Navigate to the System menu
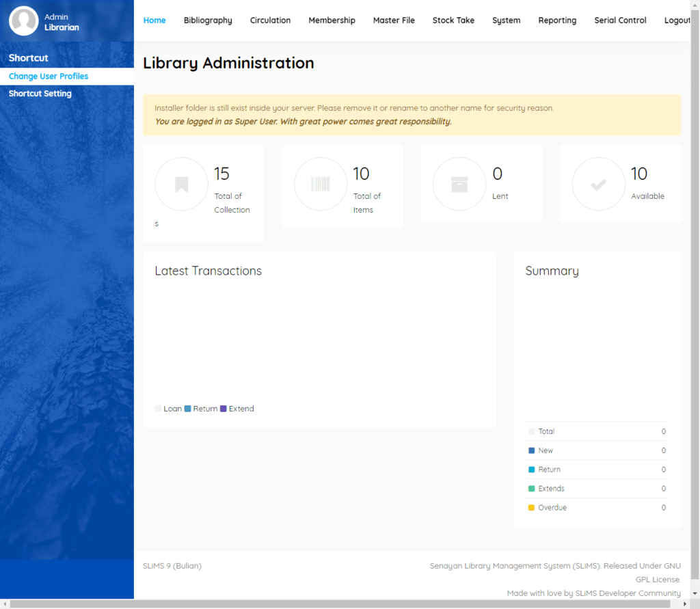 (506, 21)
